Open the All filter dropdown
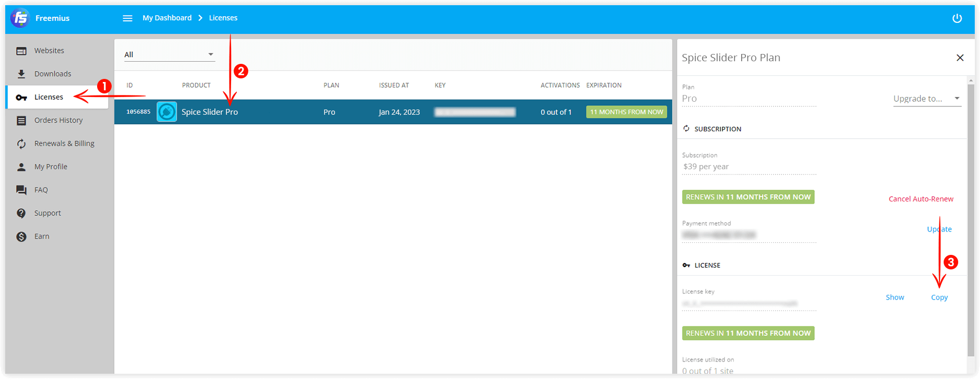Viewport: 980px width, 381px height. click(169, 55)
